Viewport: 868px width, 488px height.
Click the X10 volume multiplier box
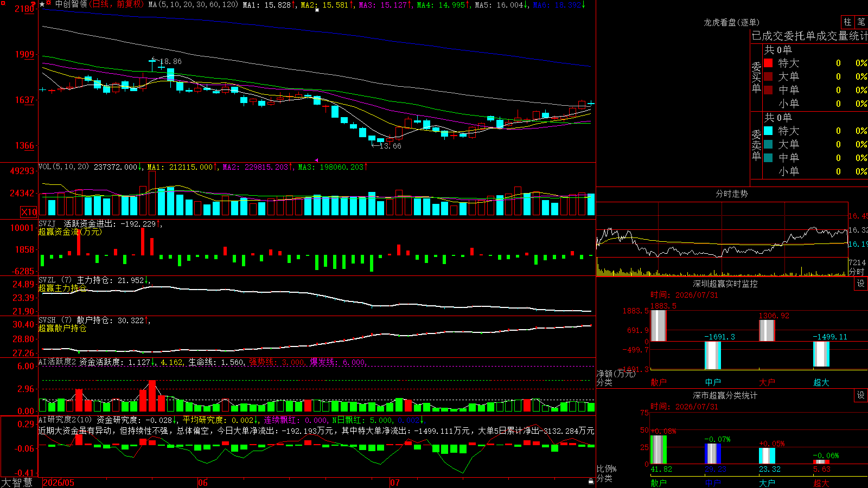pyautogui.click(x=29, y=212)
